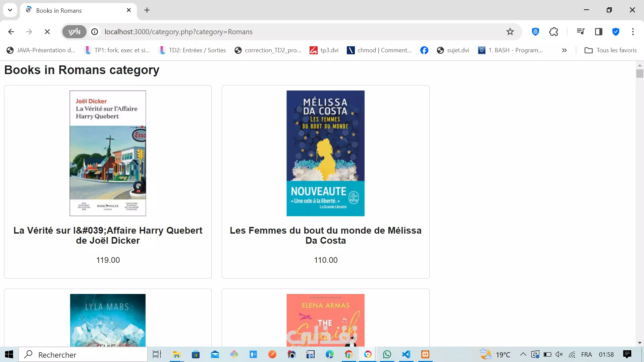Open WhatsApp from the taskbar
This screenshot has height=362, width=644.
387,354
